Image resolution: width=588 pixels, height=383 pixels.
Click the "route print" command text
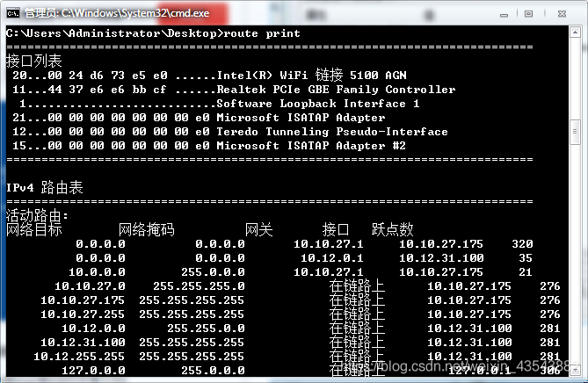point(263,33)
